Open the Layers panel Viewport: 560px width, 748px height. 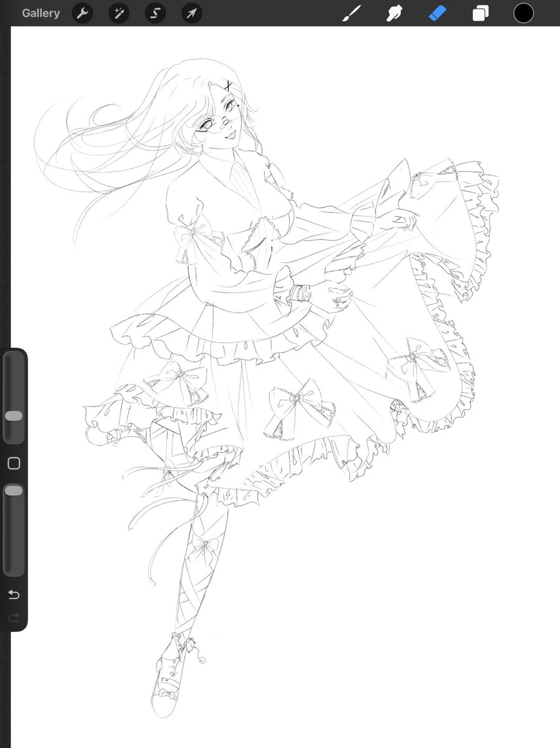[480, 13]
